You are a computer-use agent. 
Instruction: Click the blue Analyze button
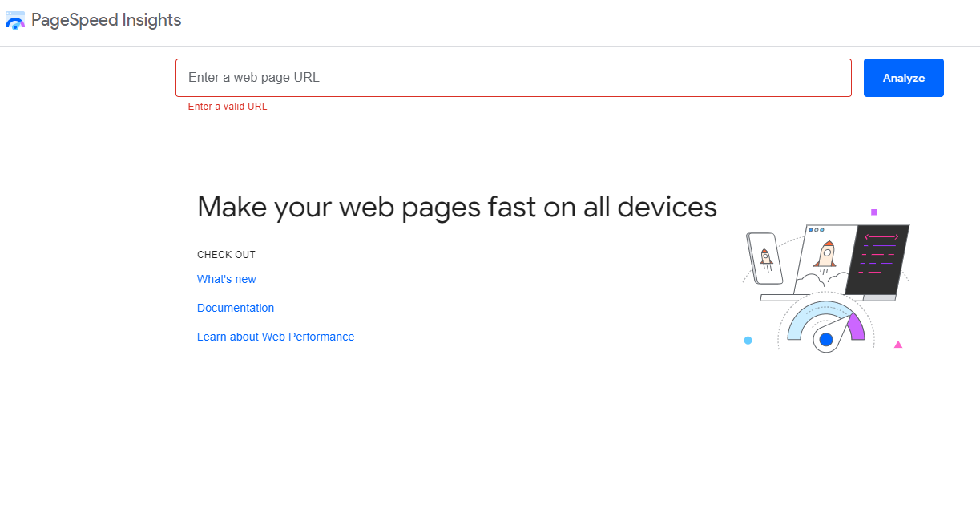click(x=903, y=78)
